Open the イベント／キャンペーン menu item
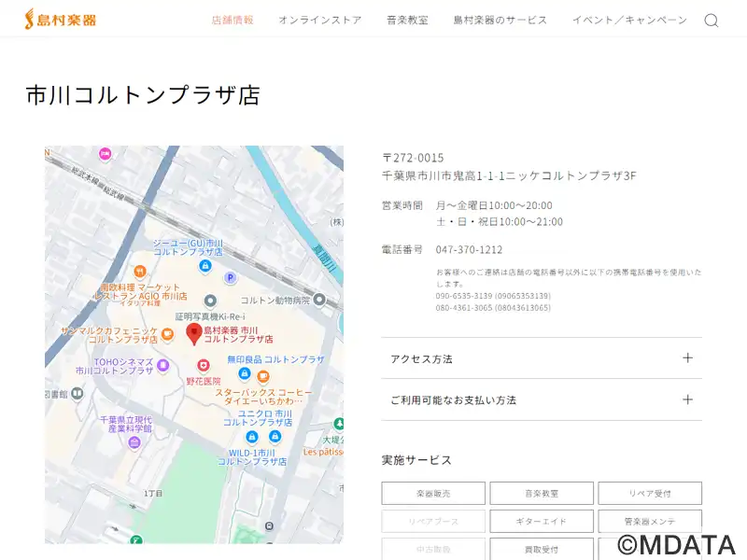The image size is (747, 560). point(629,20)
